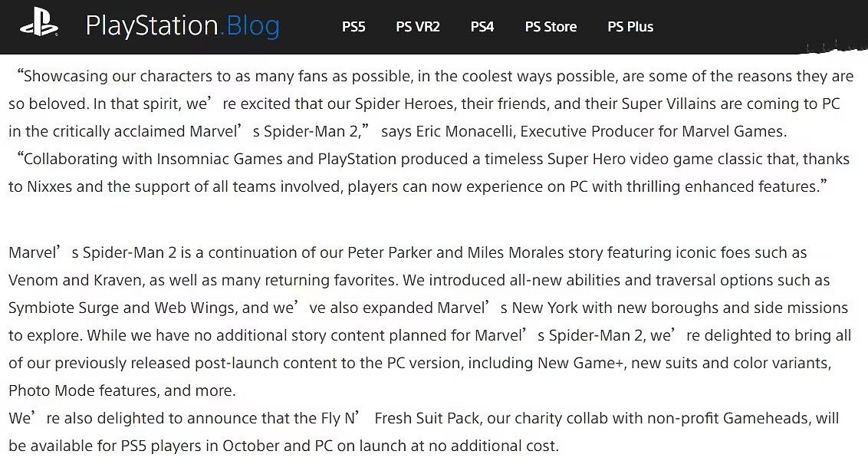Open the PlayStation.Blog home link

tap(182, 26)
